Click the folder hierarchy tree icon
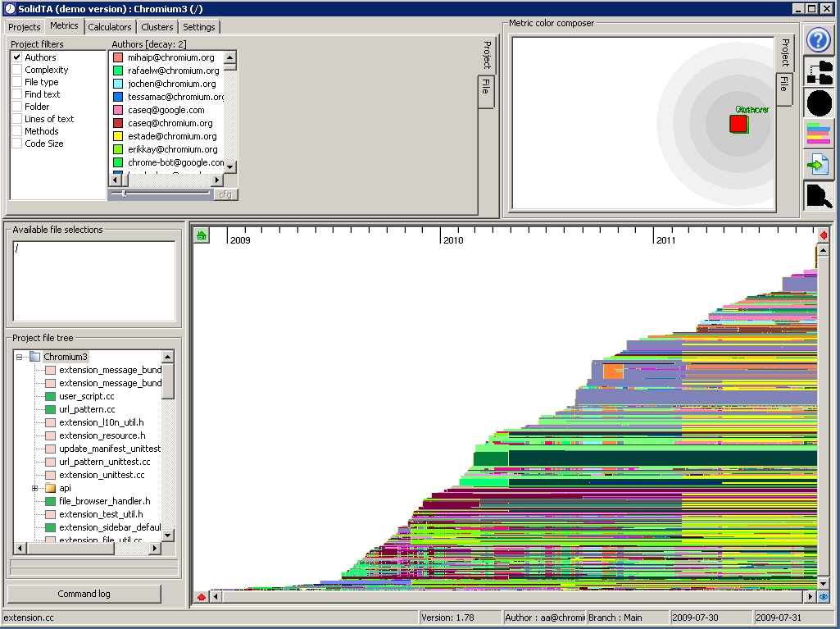 point(819,73)
